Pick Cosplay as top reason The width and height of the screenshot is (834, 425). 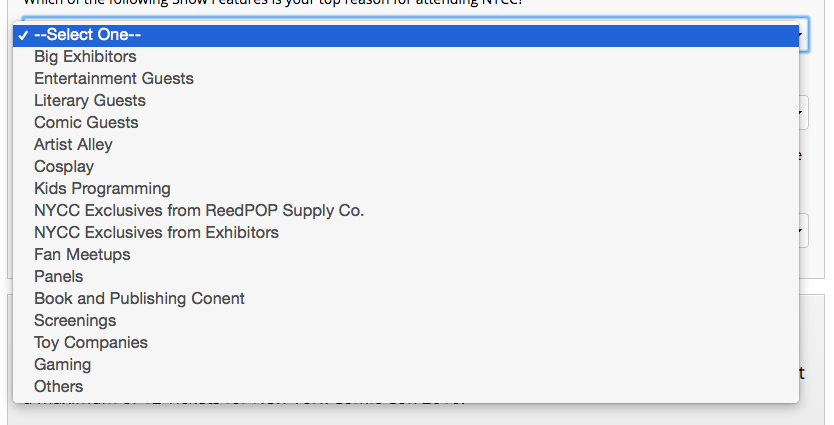click(406, 166)
